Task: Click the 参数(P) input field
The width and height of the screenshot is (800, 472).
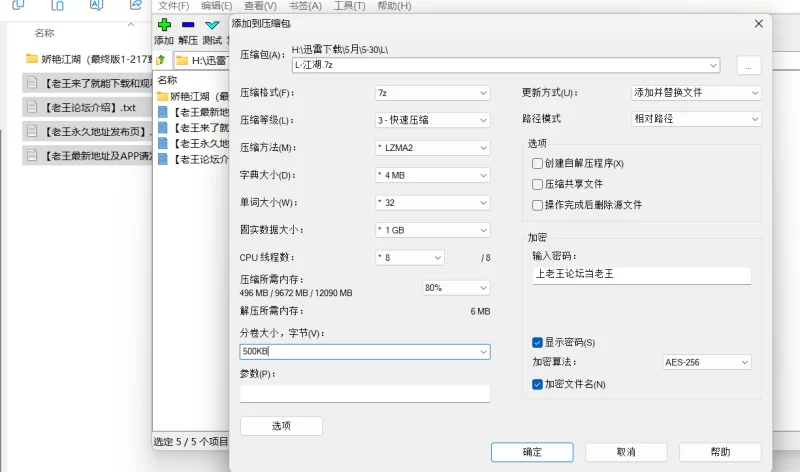Action: (365, 393)
